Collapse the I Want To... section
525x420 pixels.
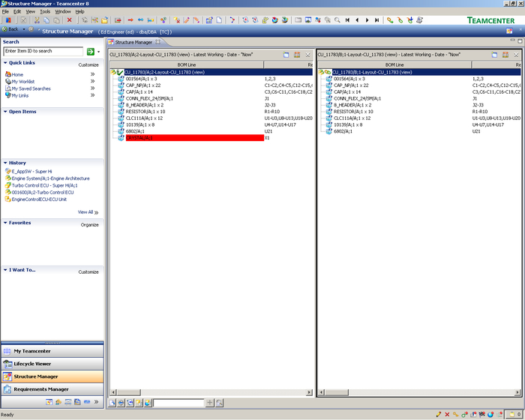point(5,269)
